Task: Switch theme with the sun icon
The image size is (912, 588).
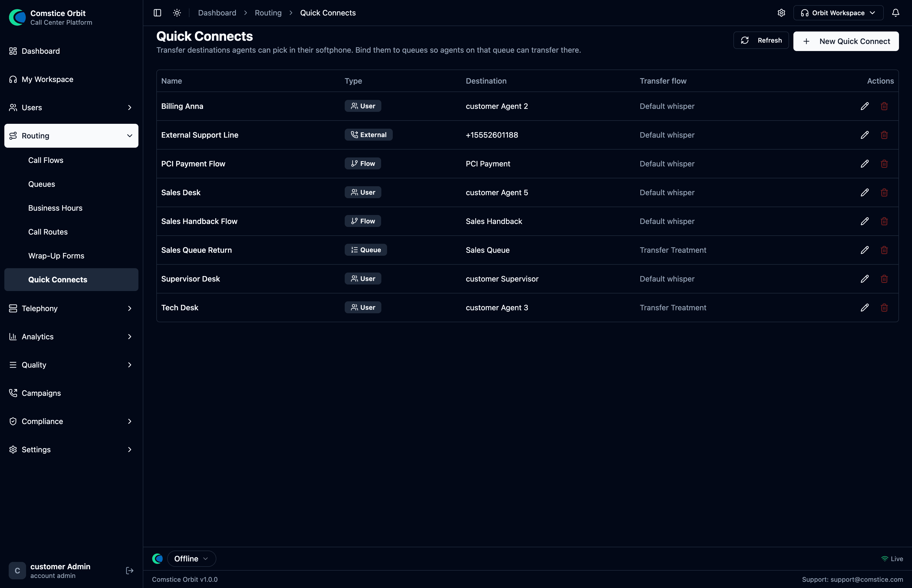Action: [x=177, y=13]
